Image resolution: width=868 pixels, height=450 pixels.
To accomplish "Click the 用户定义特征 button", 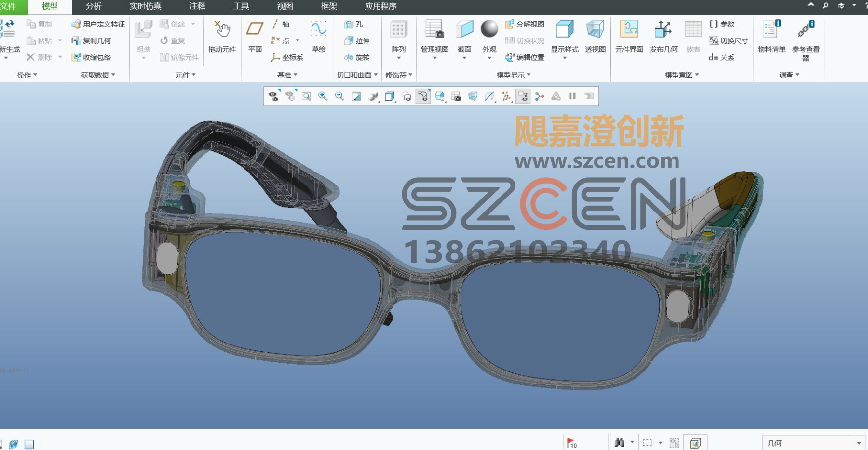I will click(x=98, y=24).
